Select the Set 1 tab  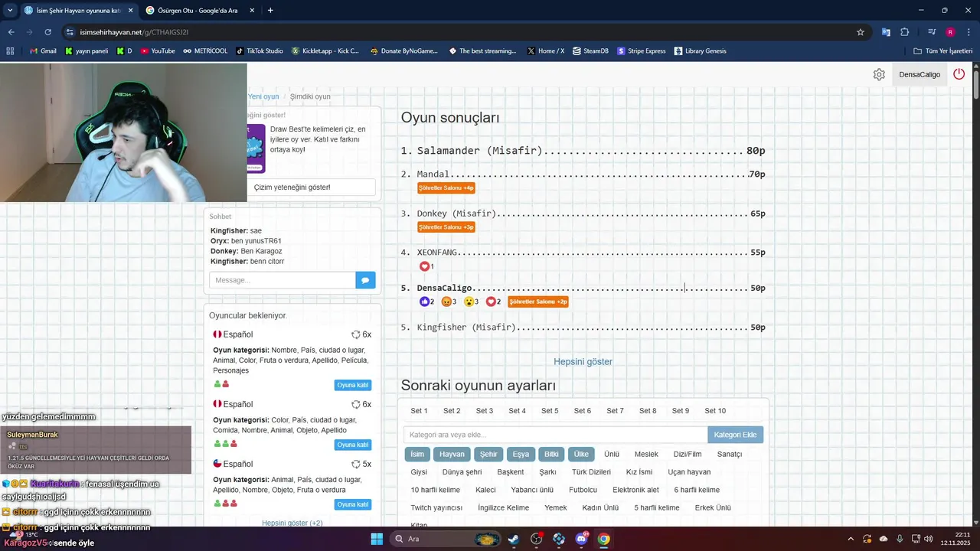pos(420,411)
